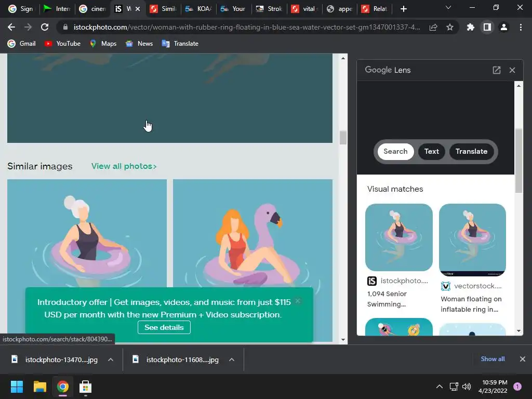532x399 pixels.
Task: Switch to the cinen Google tab
Action: point(92,9)
